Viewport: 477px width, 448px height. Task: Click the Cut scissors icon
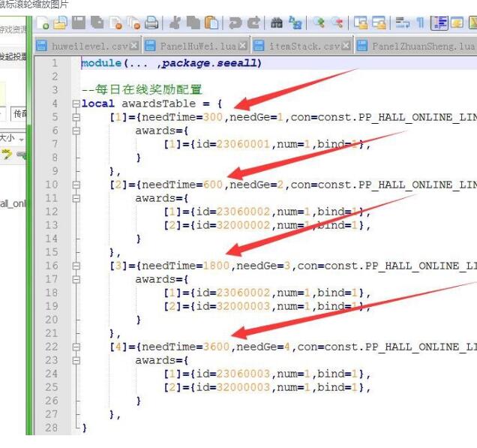click(175, 23)
